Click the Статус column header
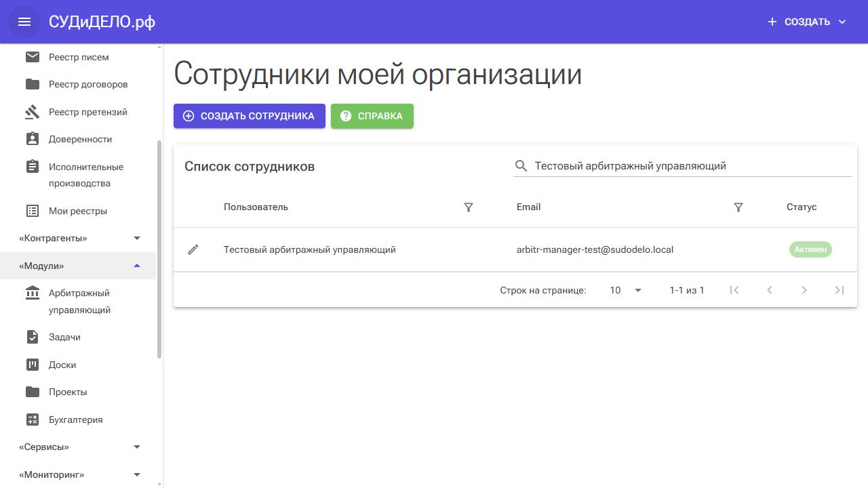 [x=802, y=207]
